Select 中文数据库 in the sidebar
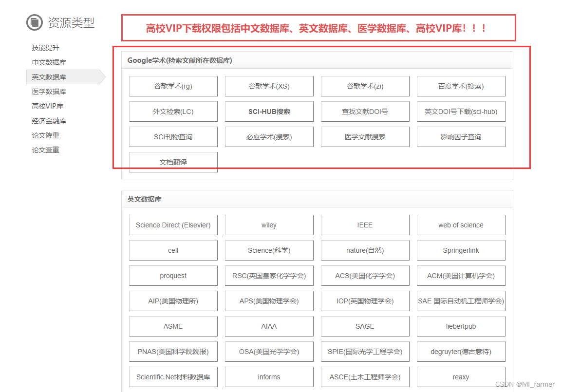This screenshot has width=562, height=392. (49, 62)
